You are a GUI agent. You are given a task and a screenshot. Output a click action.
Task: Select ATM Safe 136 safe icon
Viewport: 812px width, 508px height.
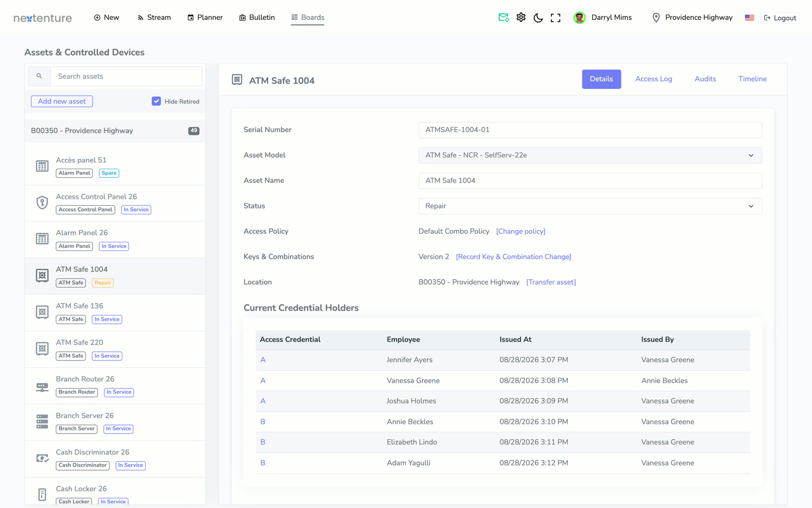pyautogui.click(x=42, y=312)
